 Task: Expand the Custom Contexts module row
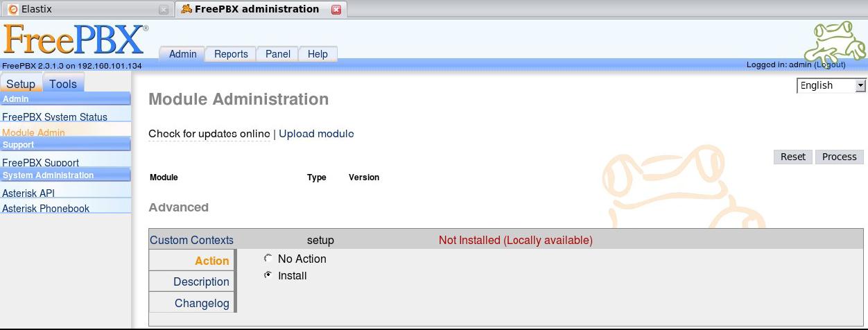(x=191, y=241)
